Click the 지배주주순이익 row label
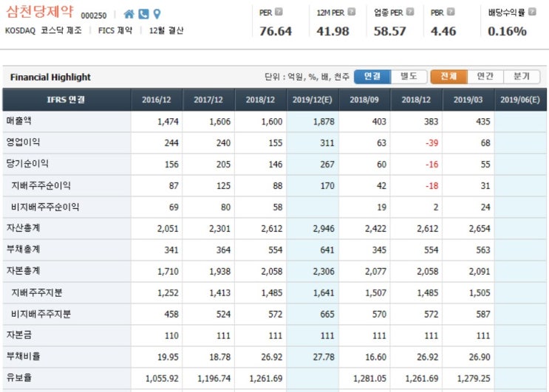The height and width of the screenshot is (392, 549). (41, 185)
